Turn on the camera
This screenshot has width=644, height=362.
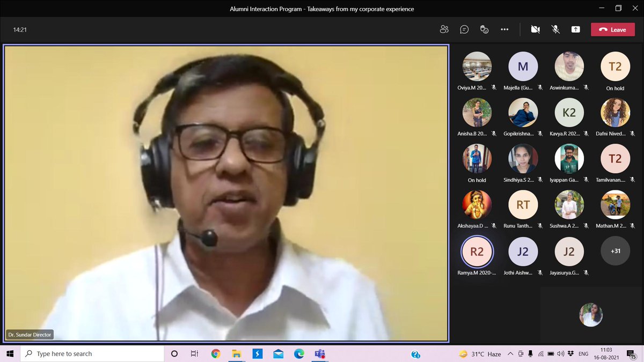point(535,29)
